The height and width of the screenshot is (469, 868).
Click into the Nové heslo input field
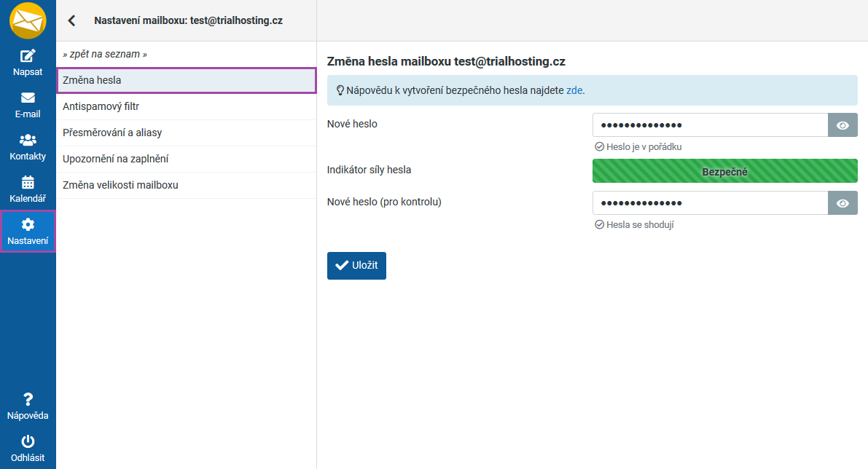pyautogui.click(x=710, y=125)
